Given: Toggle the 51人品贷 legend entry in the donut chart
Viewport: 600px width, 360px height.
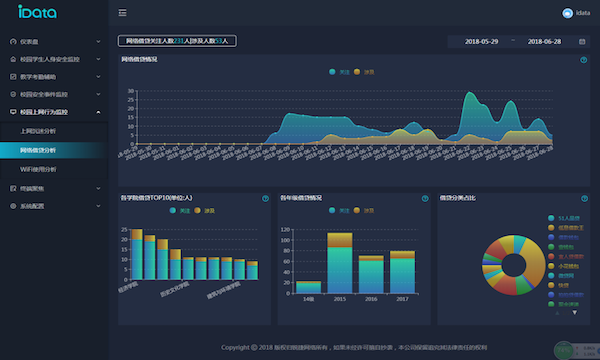Looking at the screenshot, I should click(x=564, y=218).
